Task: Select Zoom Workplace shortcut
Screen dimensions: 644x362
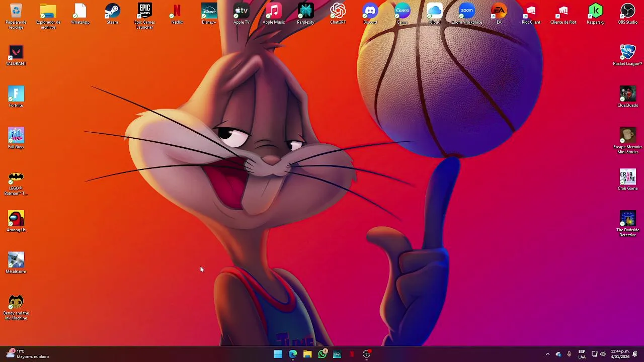Action: pyautogui.click(x=466, y=14)
